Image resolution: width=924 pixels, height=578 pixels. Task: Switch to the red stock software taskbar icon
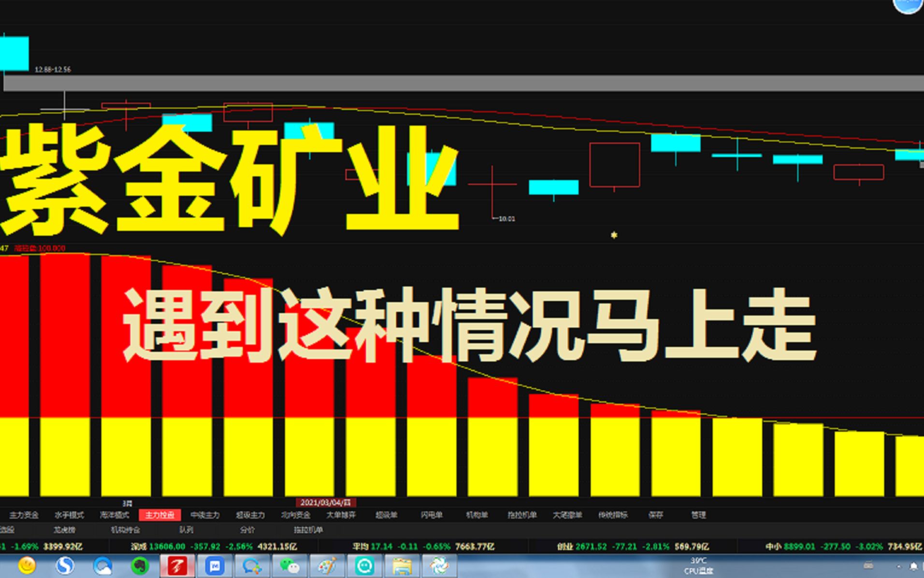(177, 565)
